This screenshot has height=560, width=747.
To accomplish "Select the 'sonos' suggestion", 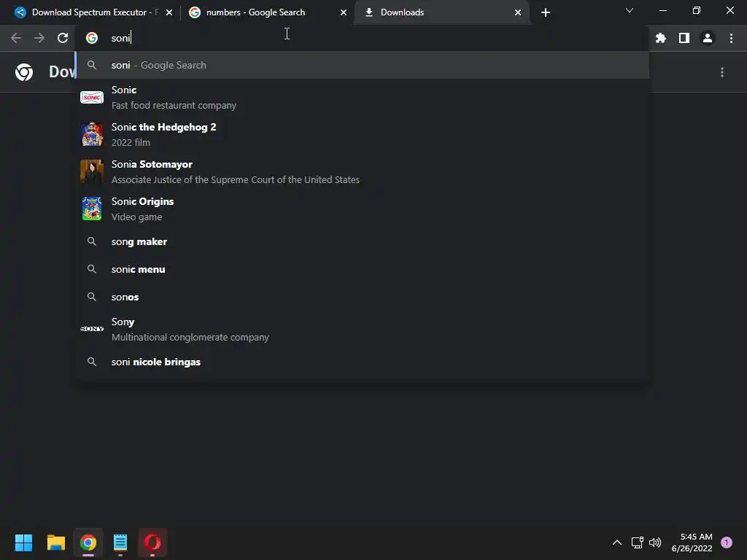I will 363,297.
